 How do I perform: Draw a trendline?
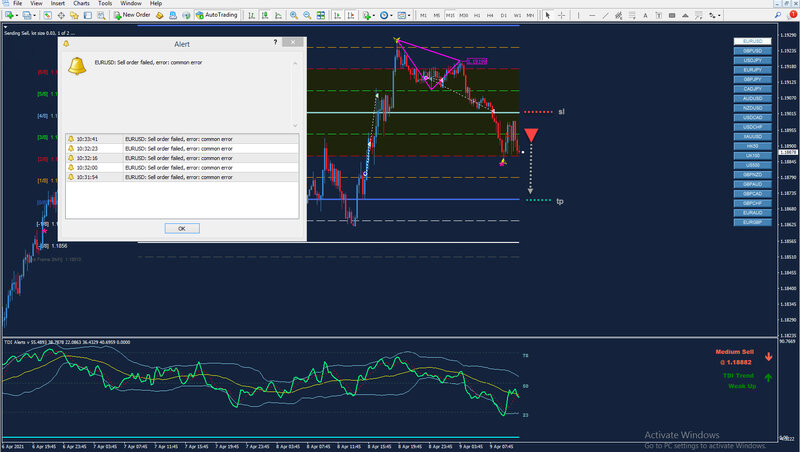pos(605,15)
